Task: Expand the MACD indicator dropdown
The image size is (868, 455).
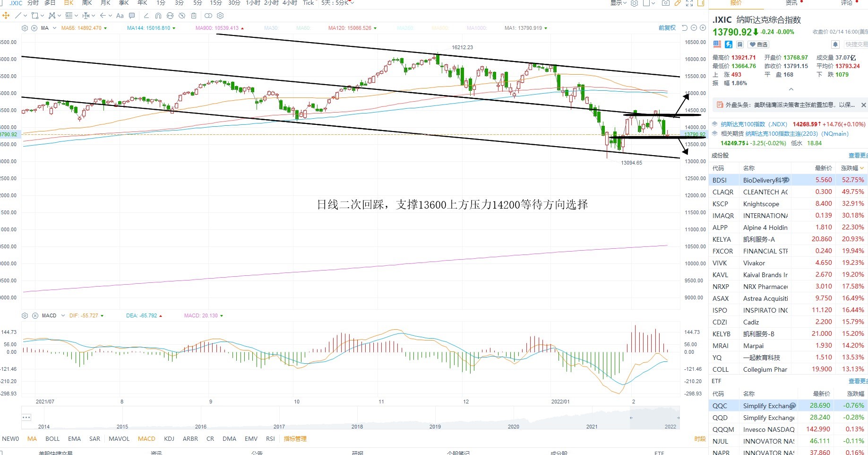Action: coord(63,315)
